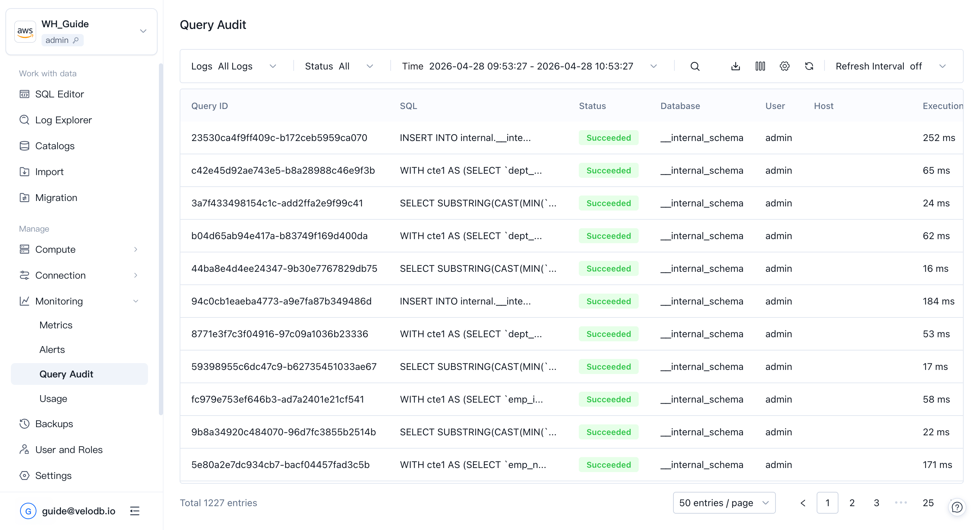980x530 pixels.
Task: Open the search icon above the table
Action: [x=695, y=66]
